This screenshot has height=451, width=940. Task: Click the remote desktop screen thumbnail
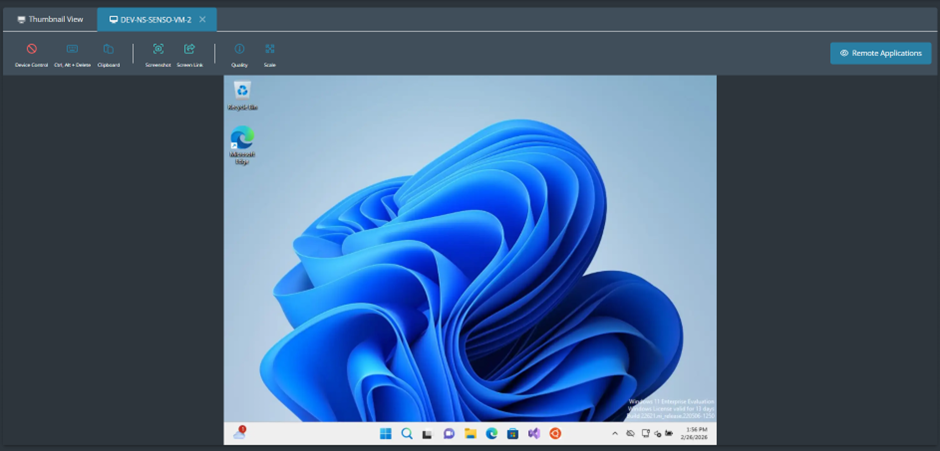(470, 260)
